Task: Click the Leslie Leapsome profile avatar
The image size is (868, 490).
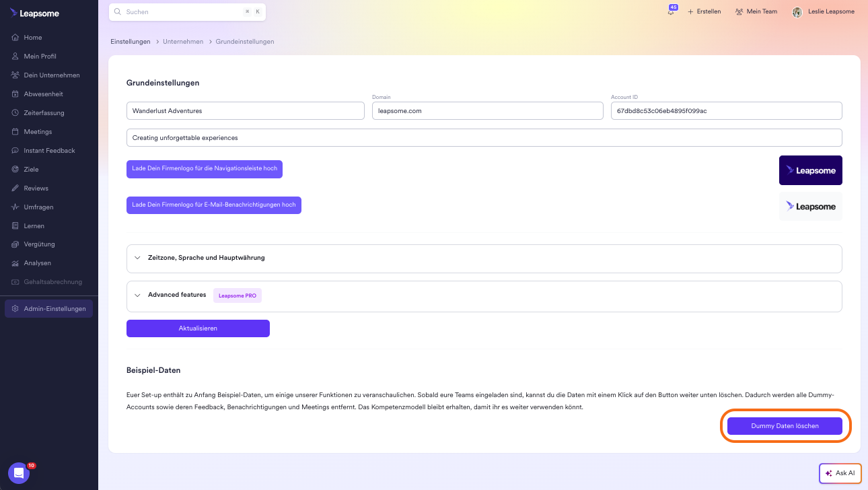Action: pyautogui.click(x=797, y=11)
